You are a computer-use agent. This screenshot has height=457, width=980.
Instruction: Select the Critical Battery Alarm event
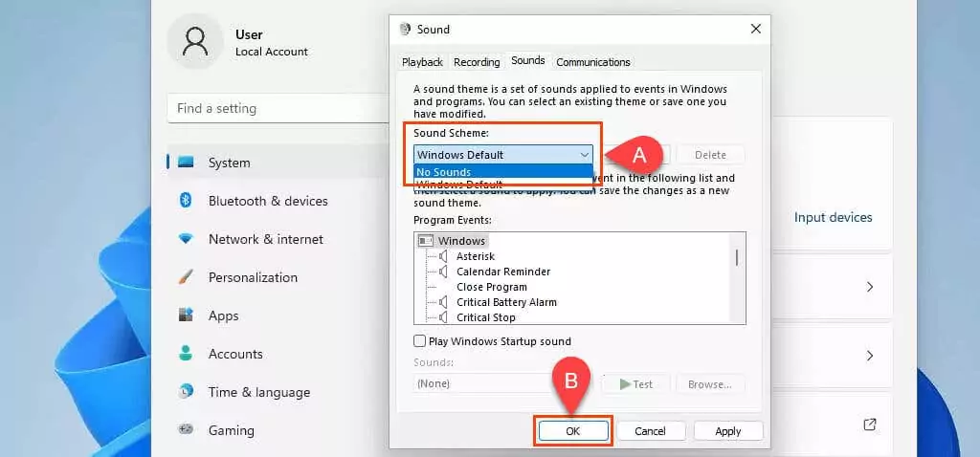coord(506,302)
